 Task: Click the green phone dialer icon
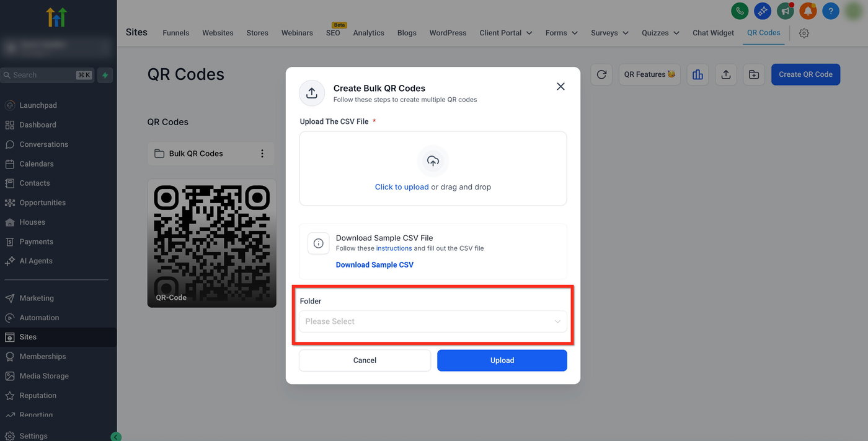(740, 11)
